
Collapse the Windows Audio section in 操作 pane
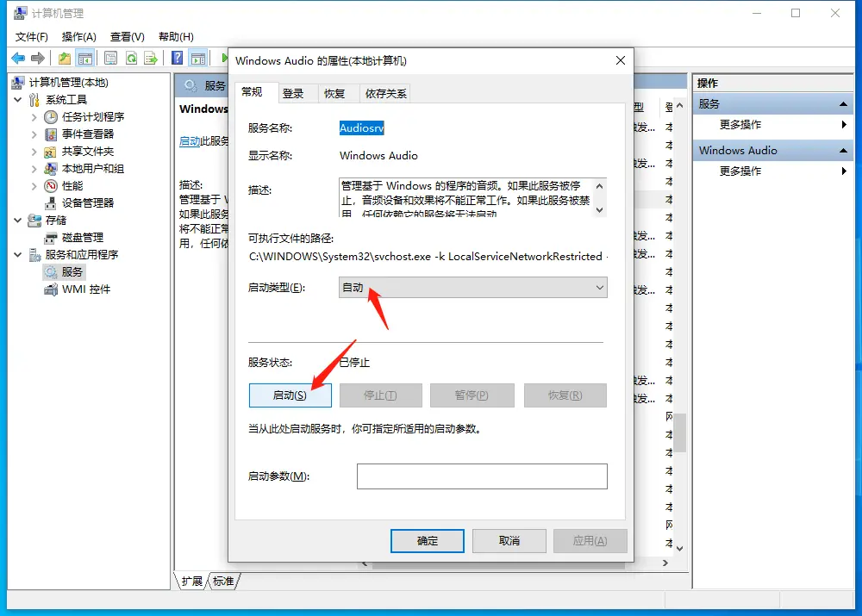tap(843, 151)
